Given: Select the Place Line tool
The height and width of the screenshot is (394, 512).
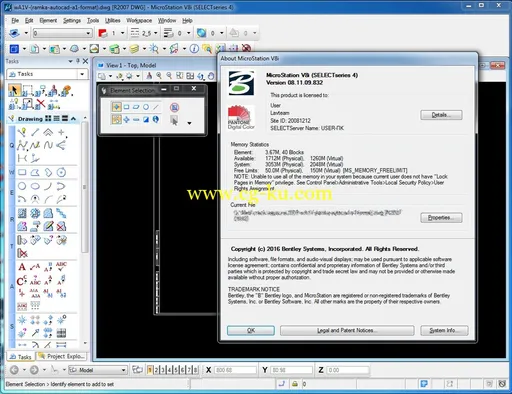Looking at the screenshot, I should (35, 132).
